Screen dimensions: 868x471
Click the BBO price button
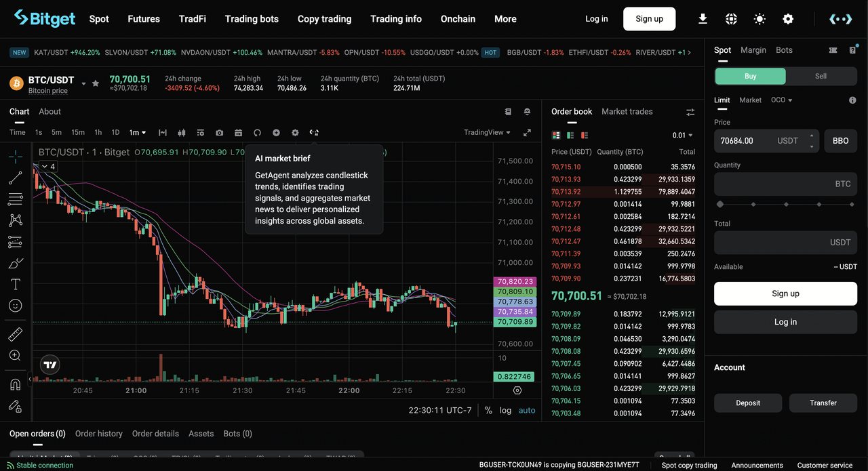pyautogui.click(x=840, y=141)
